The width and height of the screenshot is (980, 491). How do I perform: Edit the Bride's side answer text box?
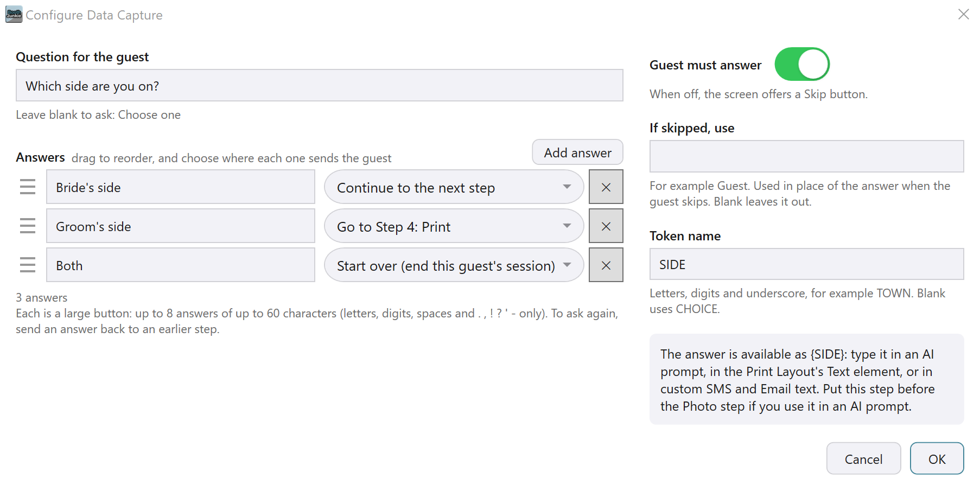(181, 187)
